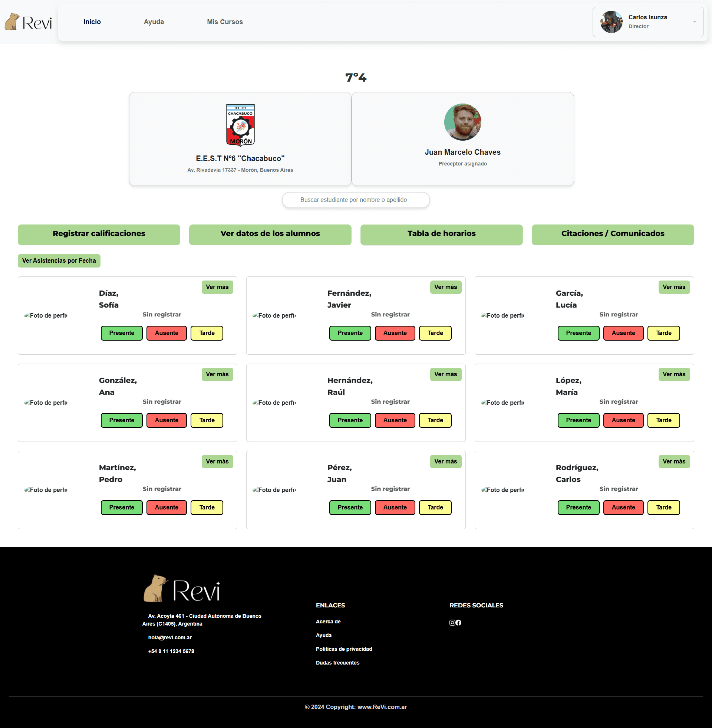Image resolution: width=712 pixels, height=728 pixels.
Task: Expand Ver más for Lucía García
Action: [x=674, y=287]
